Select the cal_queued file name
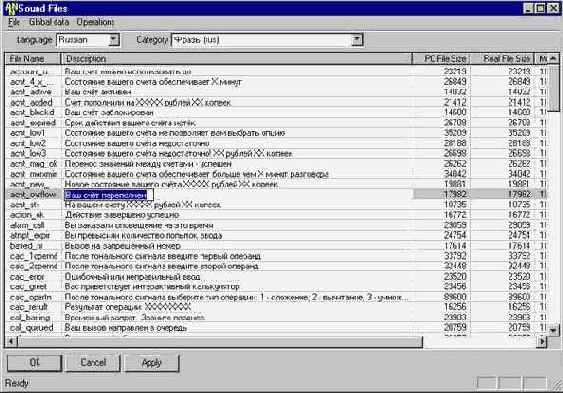The height and width of the screenshot is (393, 563). click(32, 328)
